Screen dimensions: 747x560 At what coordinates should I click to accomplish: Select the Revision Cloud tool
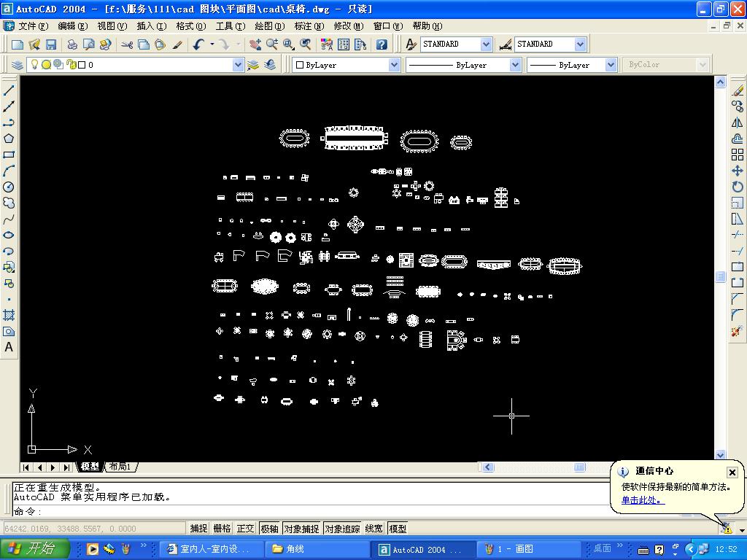[x=9, y=203]
